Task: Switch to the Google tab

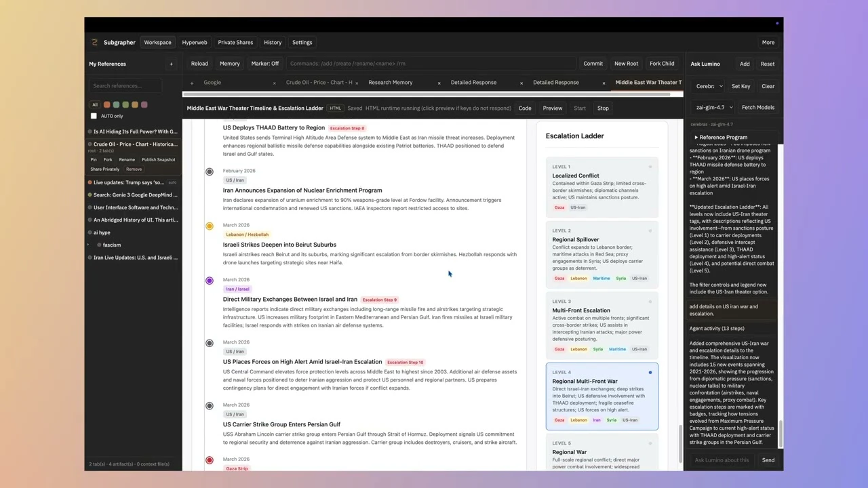Action: (212, 83)
